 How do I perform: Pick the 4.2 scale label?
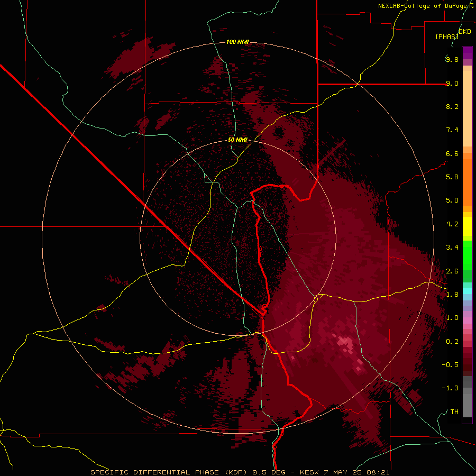click(452, 224)
